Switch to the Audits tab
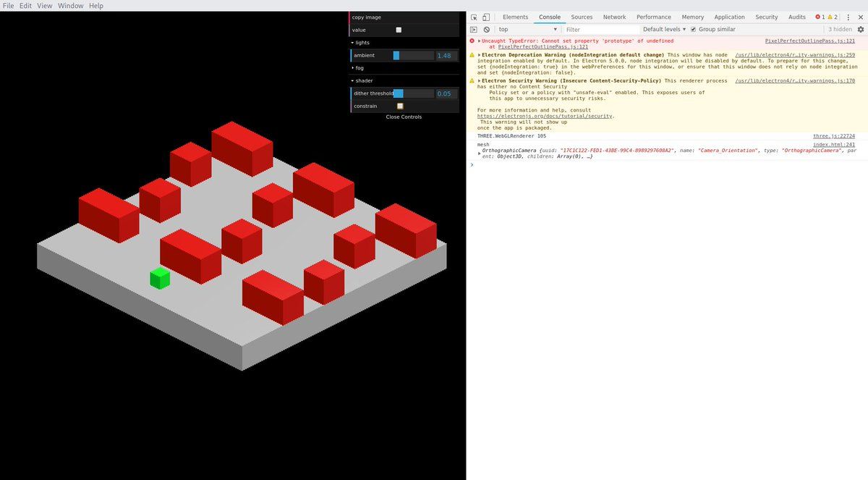 (x=797, y=17)
